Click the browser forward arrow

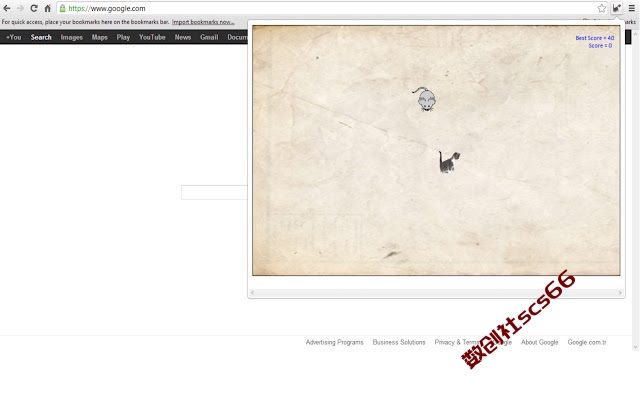20,8
